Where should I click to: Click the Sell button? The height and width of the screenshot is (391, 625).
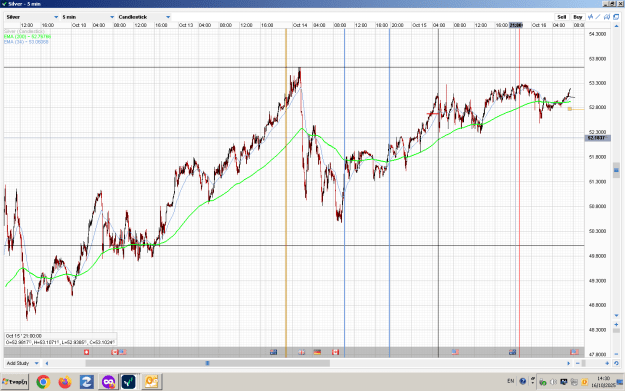coord(562,17)
